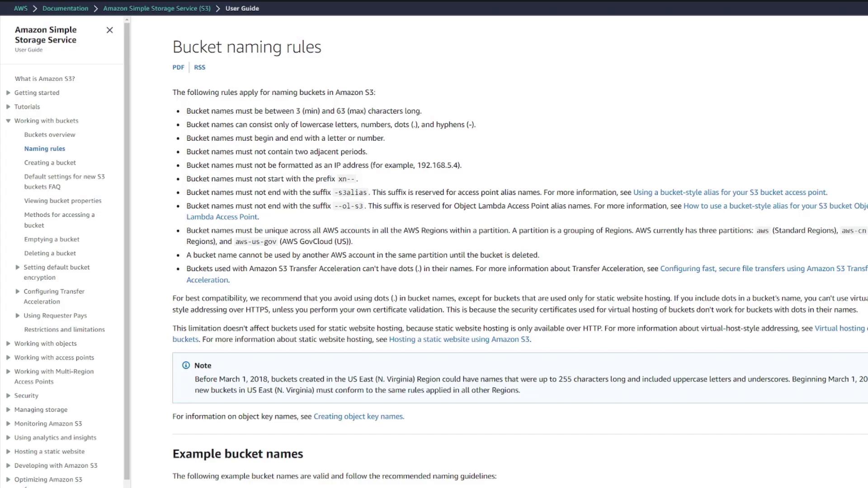Expand the Tutorials tree arrow
868x488 pixels.
8,107
